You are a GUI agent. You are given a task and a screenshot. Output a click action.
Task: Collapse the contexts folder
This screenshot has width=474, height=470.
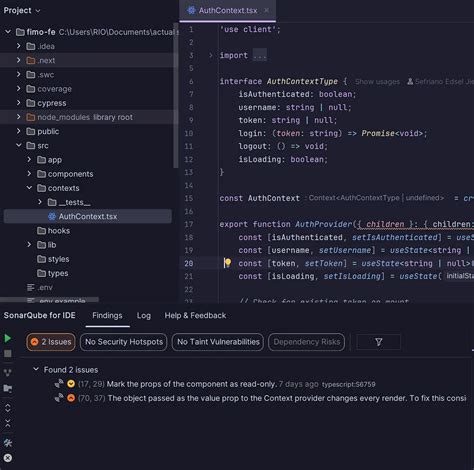29,188
